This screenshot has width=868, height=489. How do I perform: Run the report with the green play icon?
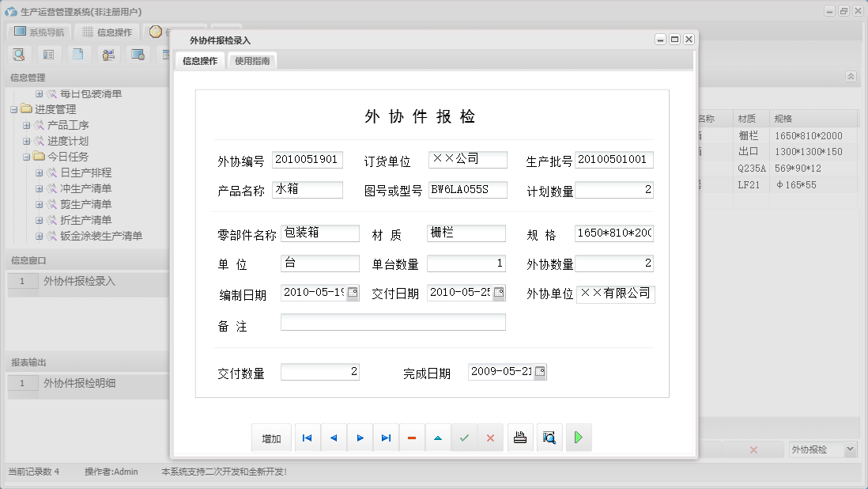coord(579,437)
